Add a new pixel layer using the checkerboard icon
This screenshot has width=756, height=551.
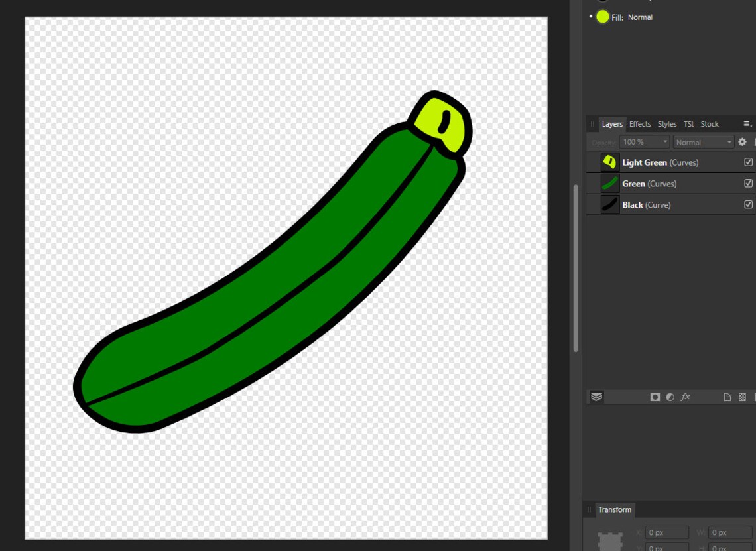[x=742, y=397]
